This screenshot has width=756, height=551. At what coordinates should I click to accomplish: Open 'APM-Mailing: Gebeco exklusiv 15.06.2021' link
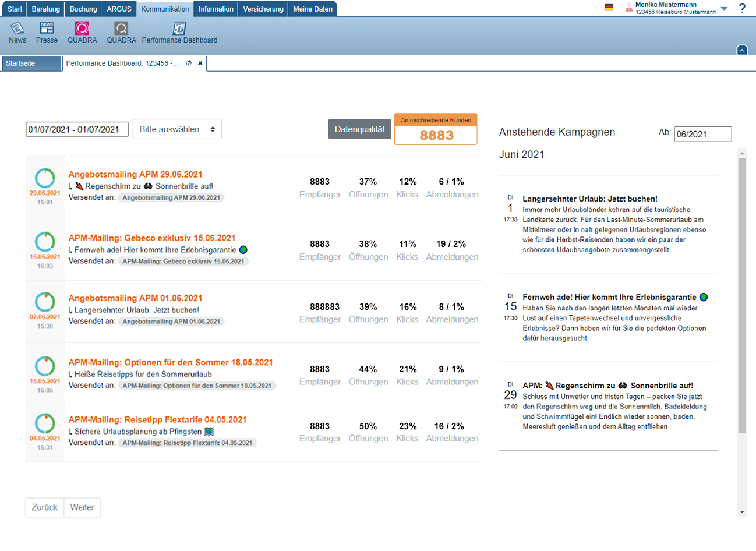tap(152, 238)
